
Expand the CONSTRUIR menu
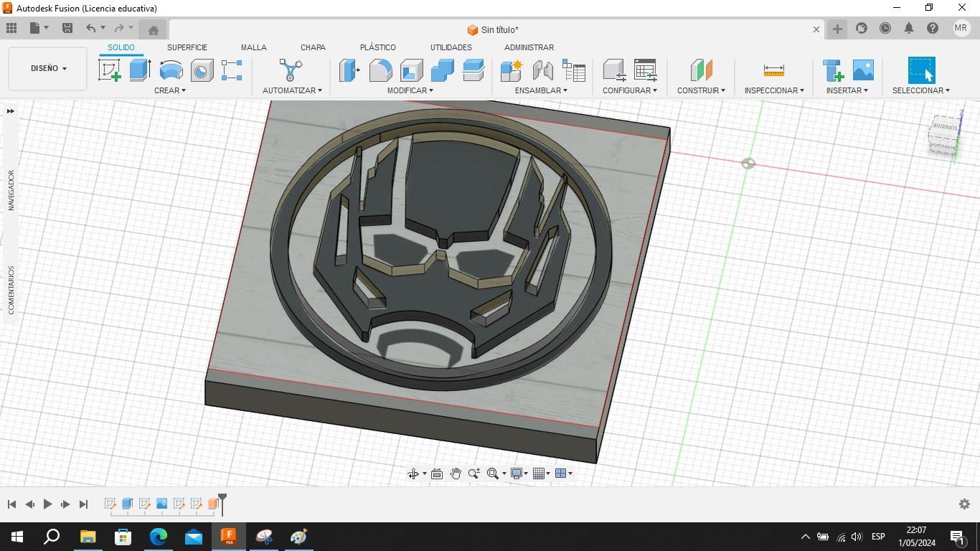pos(701,90)
